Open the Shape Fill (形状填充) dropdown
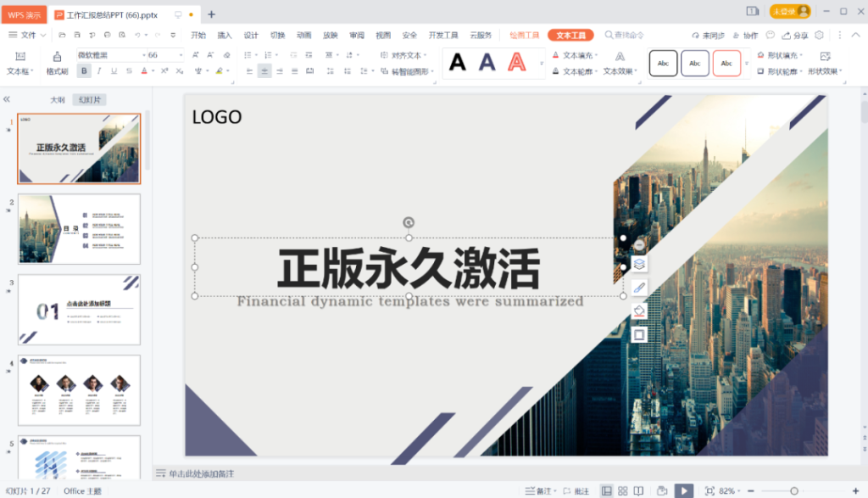868x498 pixels. tap(780, 55)
